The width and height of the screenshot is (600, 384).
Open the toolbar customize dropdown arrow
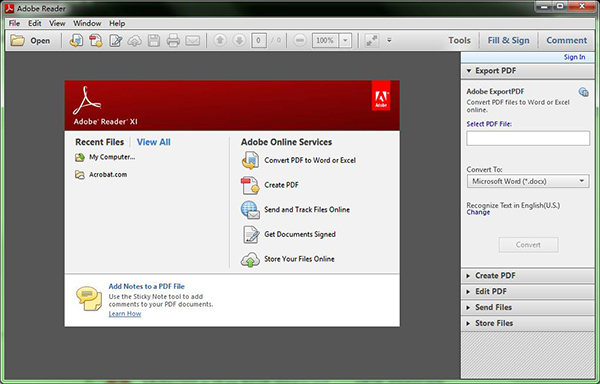click(389, 40)
